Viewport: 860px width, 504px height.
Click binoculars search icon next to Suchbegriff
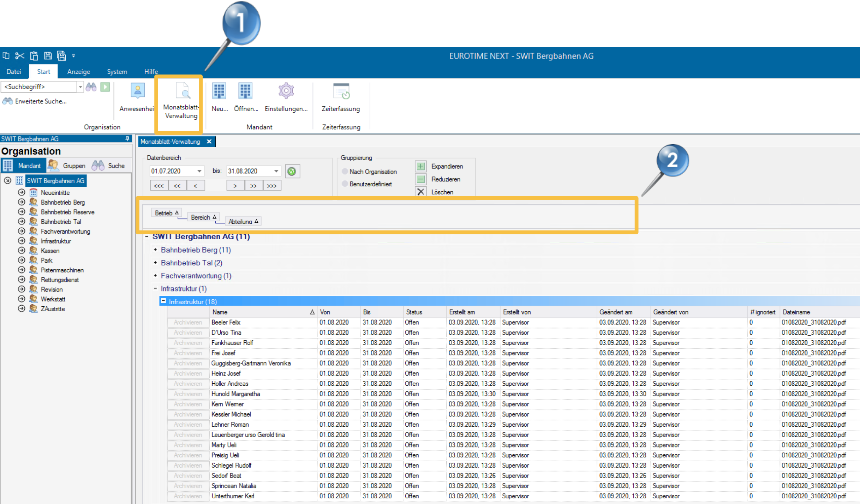pyautogui.click(x=91, y=87)
